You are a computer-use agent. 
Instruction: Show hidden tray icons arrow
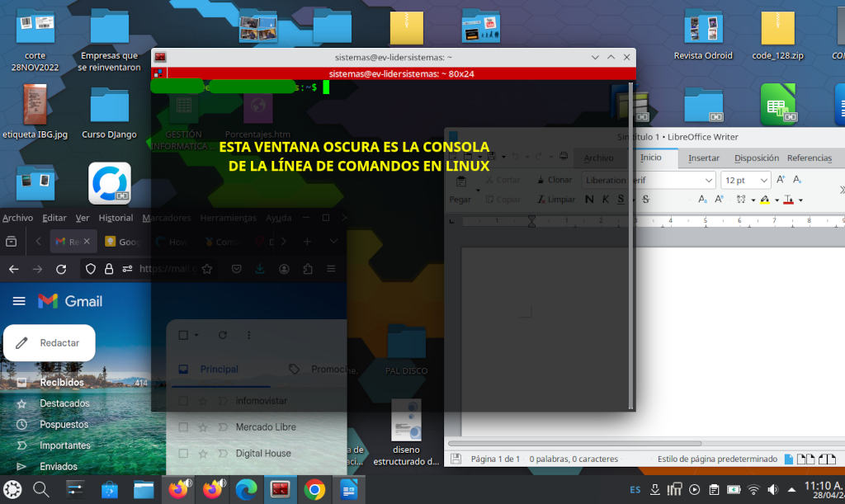[791, 489]
